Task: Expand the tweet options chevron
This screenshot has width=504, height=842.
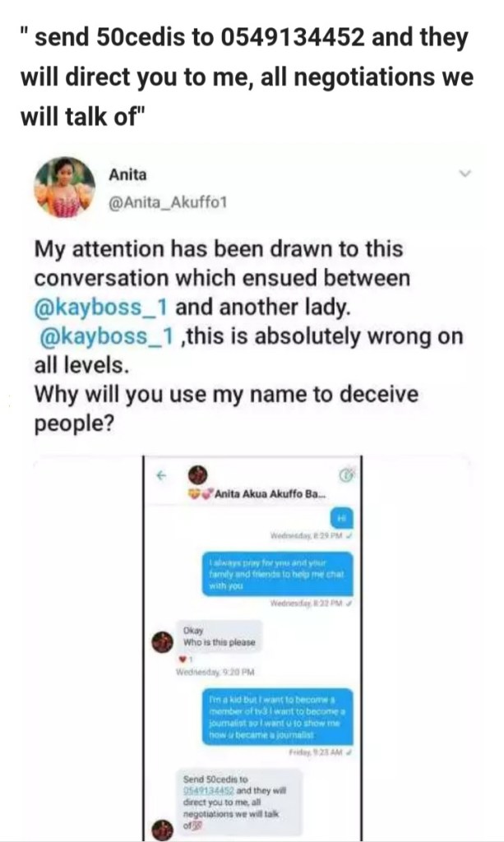Action: 465,173
